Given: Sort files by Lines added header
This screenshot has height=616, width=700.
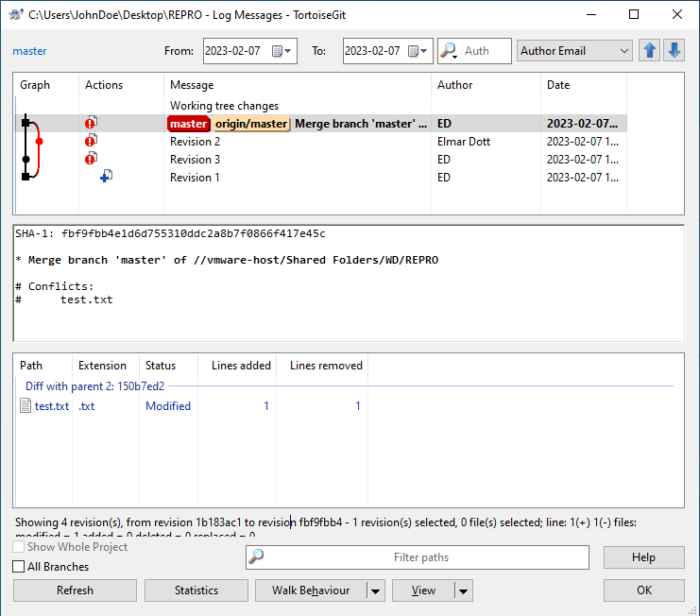Looking at the screenshot, I should pyautogui.click(x=237, y=366).
